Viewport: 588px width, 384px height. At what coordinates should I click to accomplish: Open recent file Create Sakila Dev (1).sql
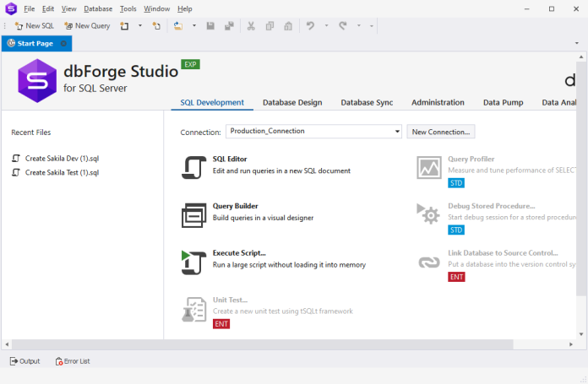[62, 159]
